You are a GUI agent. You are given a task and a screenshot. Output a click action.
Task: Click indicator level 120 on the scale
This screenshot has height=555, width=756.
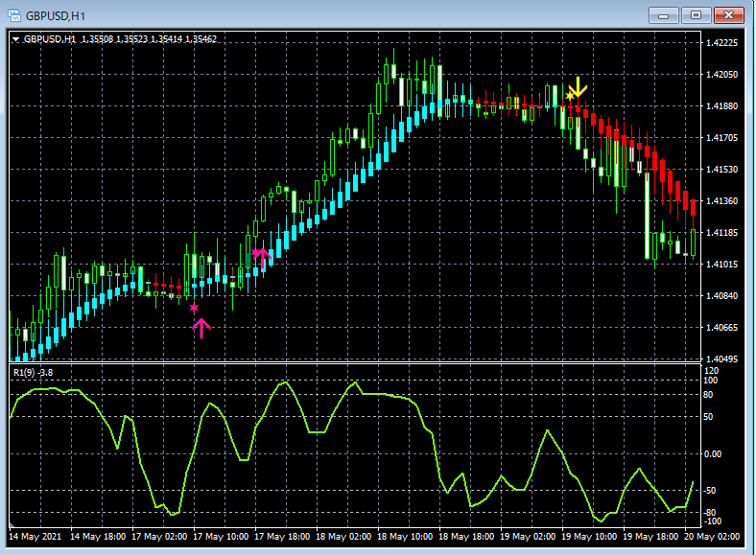coord(712,371)
